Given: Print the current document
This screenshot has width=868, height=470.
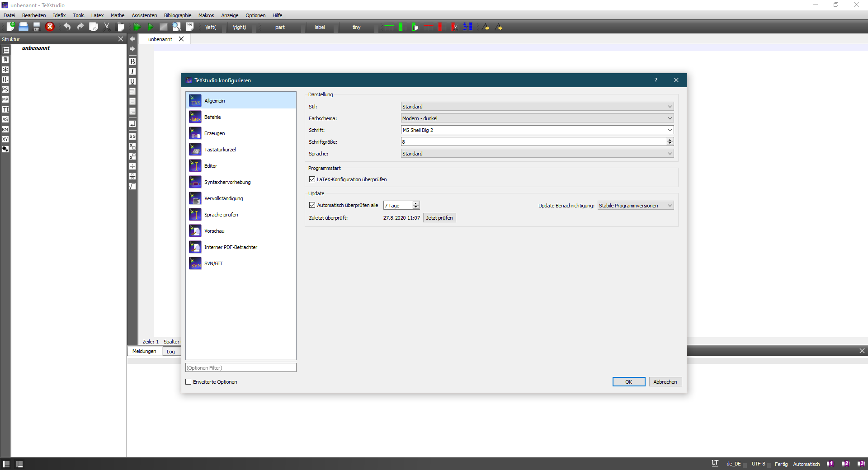Looking at the screenshot, I should 24,27.
